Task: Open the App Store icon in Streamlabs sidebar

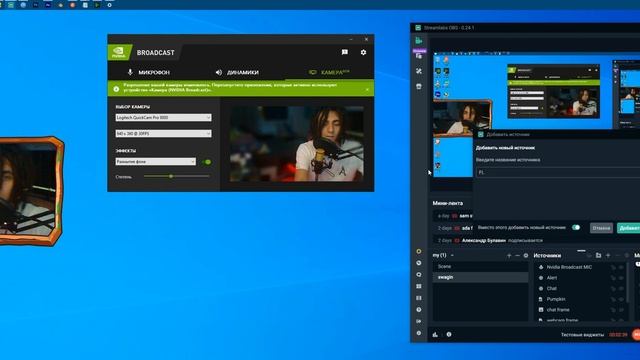Action: [x=419, y=87]
